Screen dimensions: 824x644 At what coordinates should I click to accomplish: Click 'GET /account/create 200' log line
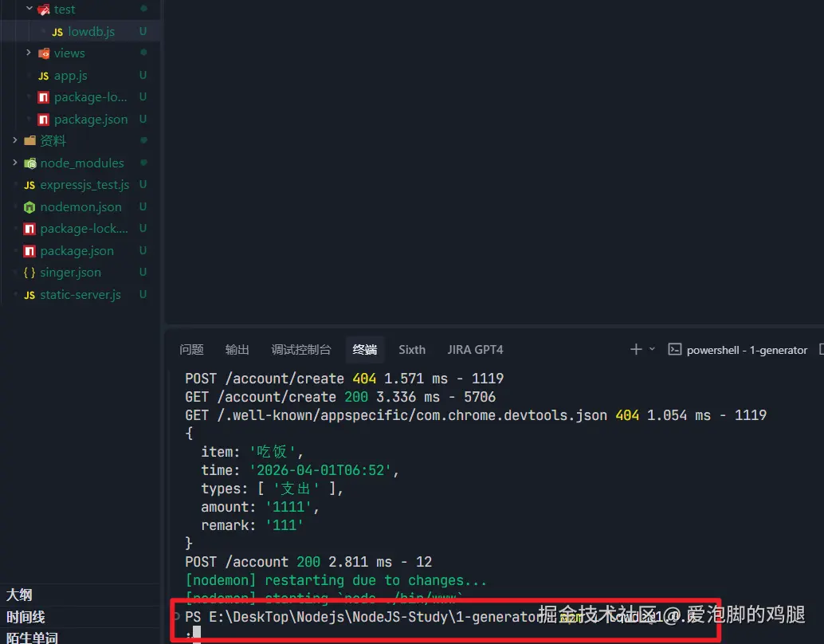340,397
